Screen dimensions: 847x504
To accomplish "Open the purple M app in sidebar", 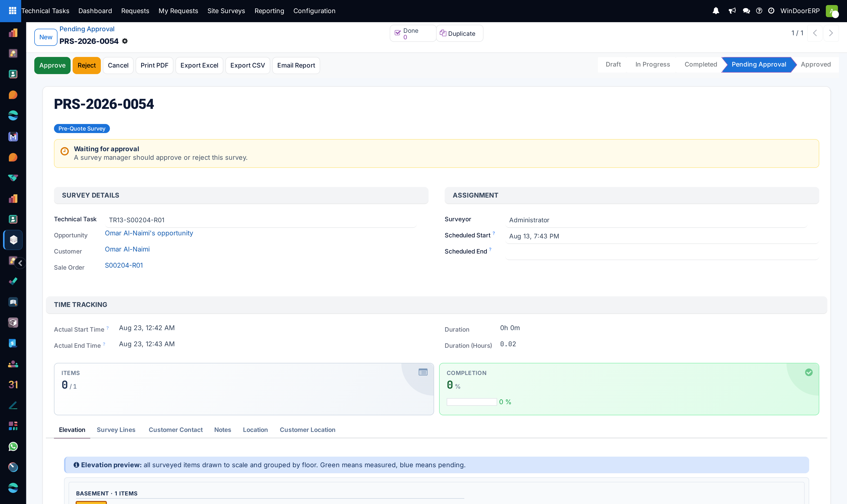I will click(13, 137).
